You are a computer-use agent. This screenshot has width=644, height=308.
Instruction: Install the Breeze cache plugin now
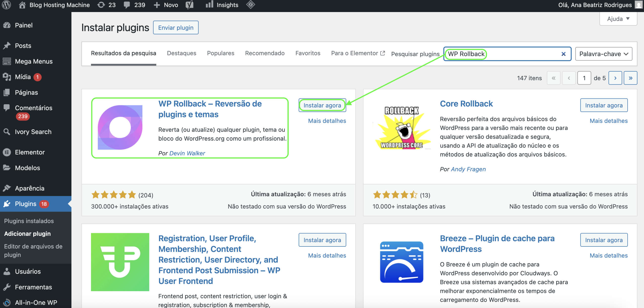[x=604, y=240]
